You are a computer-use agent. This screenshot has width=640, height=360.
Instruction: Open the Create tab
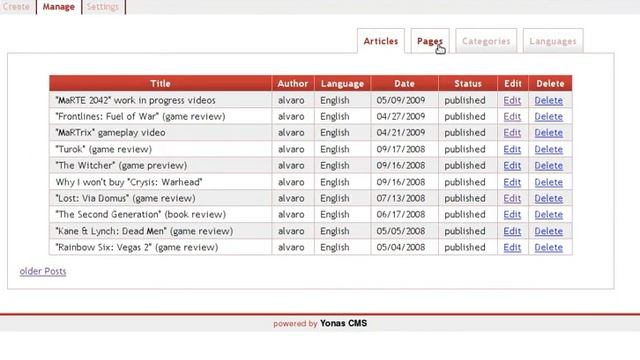[16, 7]
